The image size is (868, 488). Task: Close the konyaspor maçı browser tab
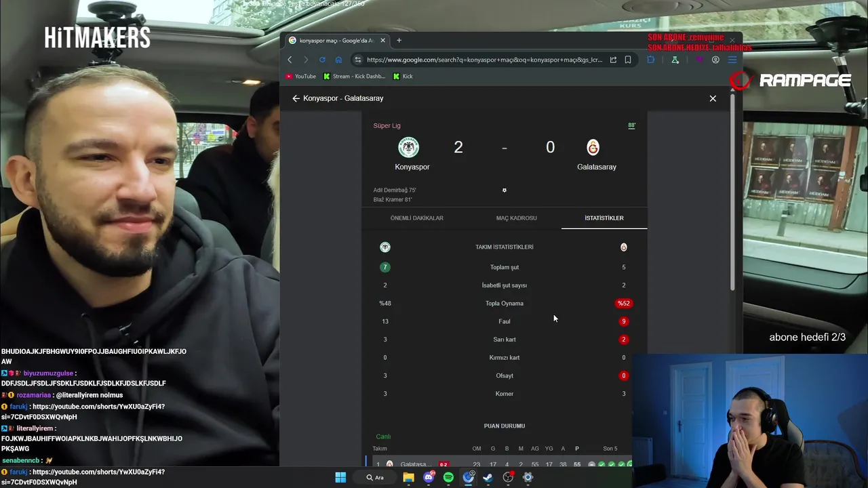pos(382,41)
